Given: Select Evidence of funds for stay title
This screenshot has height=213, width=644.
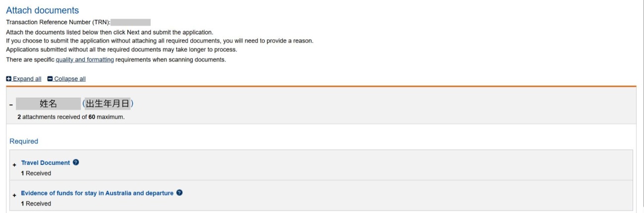Looking at the screenshot, I should pyautogui.click(x=97, y=193).
